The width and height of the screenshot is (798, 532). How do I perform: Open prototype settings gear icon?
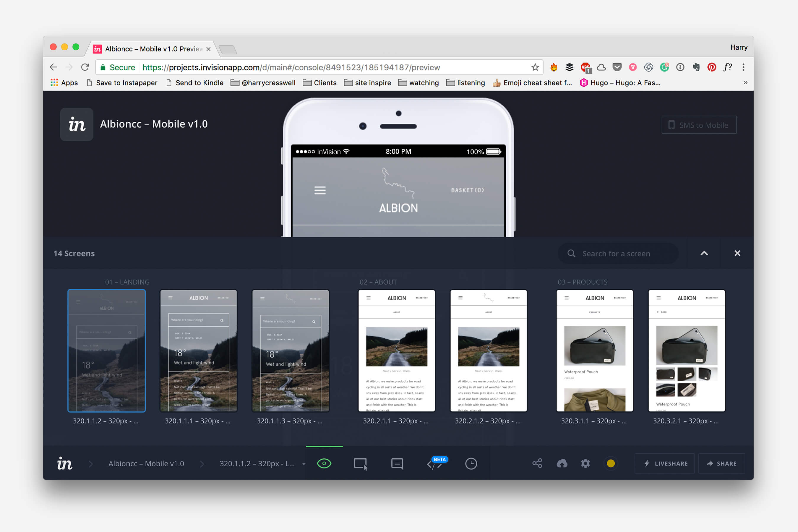[x=585, y=463]
